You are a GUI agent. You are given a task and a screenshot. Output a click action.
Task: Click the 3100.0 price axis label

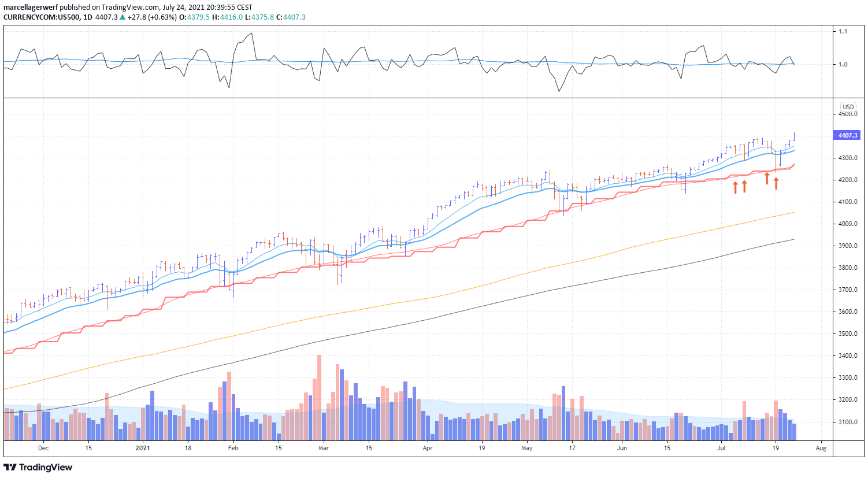848,422
